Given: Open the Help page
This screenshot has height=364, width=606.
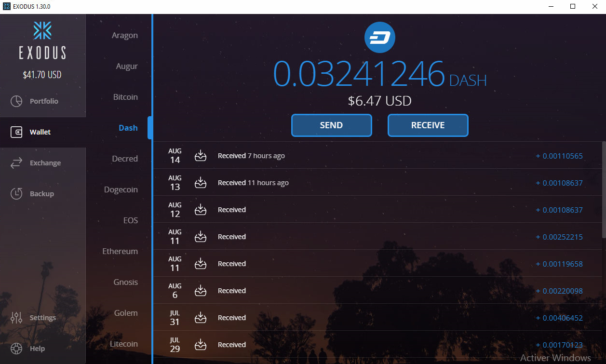Looking at the screenshot, I should [x=43, y=349].
